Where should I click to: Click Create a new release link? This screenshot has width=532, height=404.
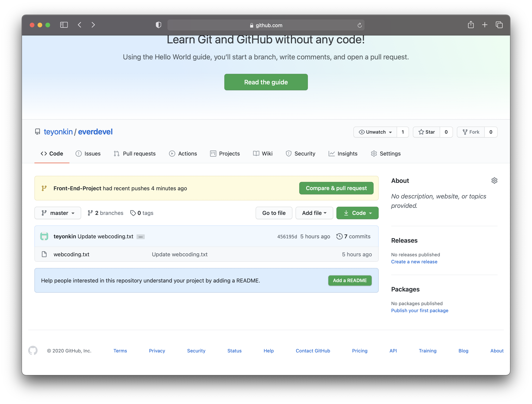click(x=414, y=262)
